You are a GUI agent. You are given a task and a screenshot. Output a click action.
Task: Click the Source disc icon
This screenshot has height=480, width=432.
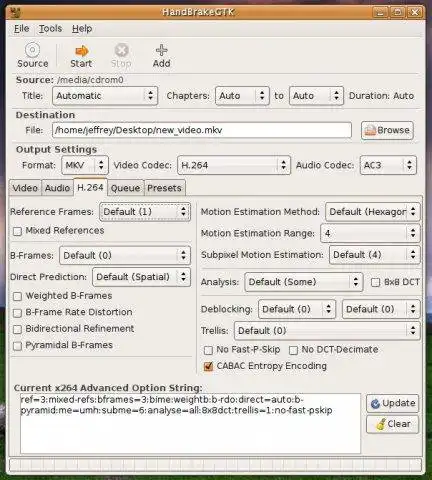[32, 50]
